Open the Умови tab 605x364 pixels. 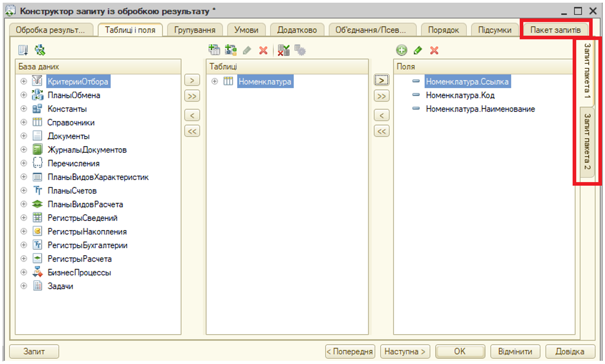click(246, 30)
